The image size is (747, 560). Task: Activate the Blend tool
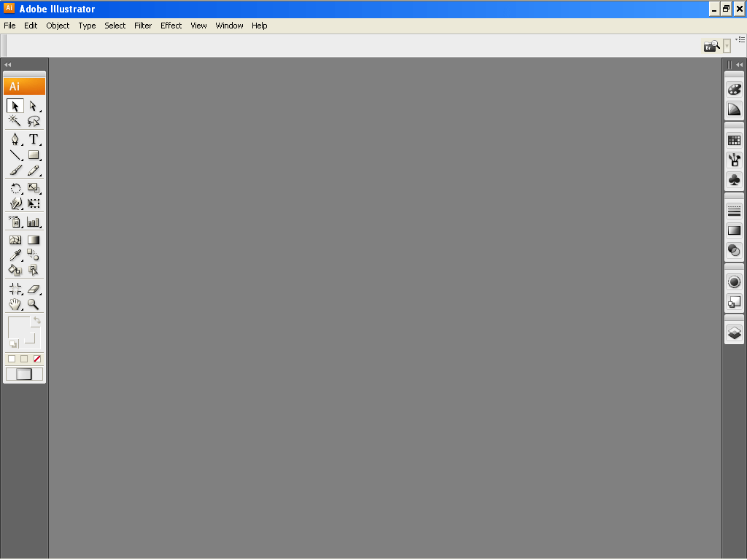pos(33,255)
